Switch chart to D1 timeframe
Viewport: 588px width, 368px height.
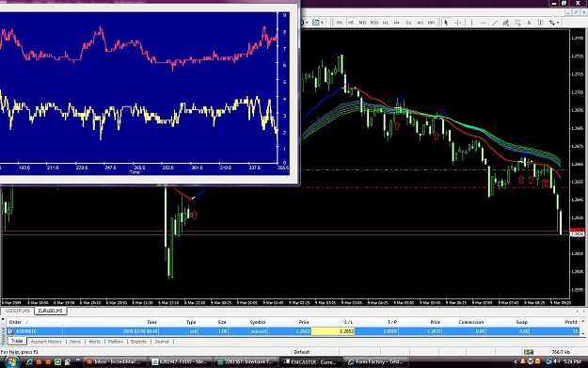[408, 23]
